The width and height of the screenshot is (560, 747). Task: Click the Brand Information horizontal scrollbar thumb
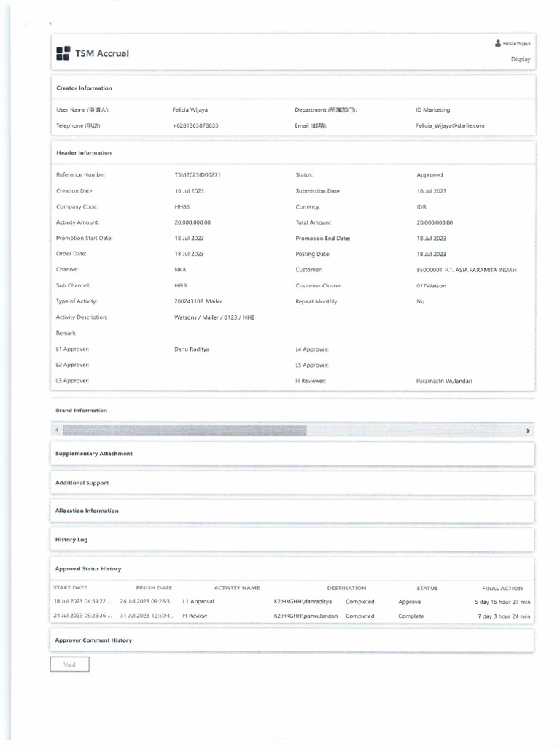click(184, 430)
